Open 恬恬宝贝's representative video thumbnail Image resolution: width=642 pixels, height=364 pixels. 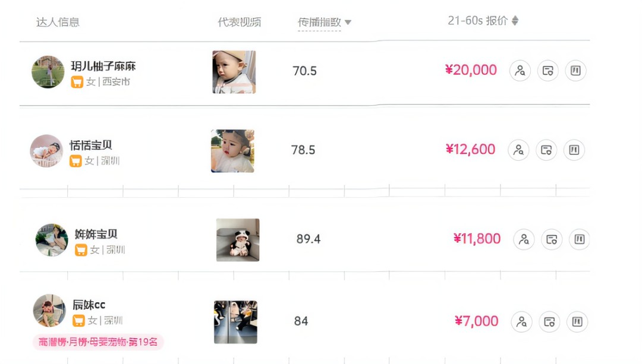point(232,151)
